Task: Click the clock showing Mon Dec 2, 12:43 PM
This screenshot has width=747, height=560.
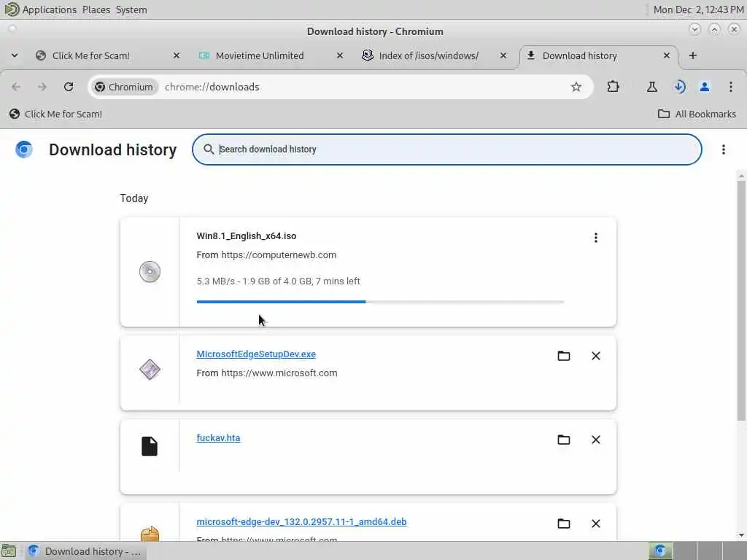Action: coord(698,9)
